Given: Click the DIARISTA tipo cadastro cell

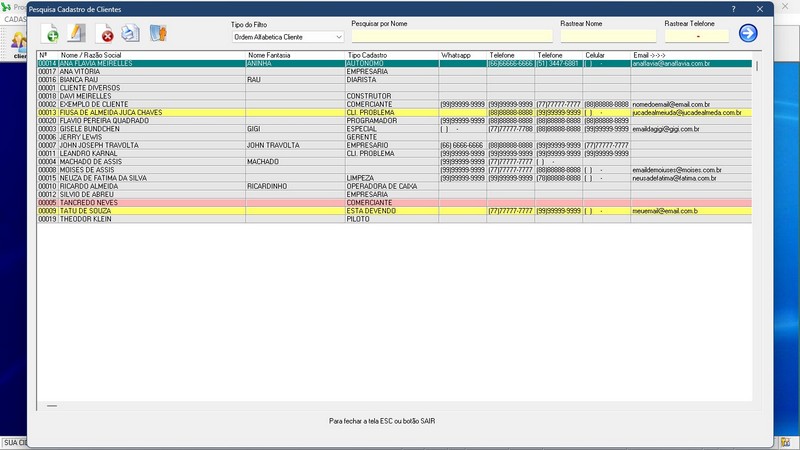Looking at the screenshot, I should 392,80.
